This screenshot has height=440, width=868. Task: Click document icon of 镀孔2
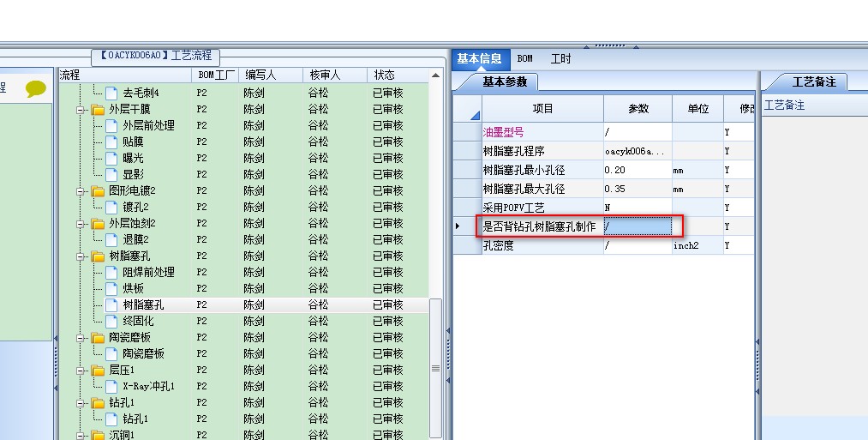pos(112,208)
